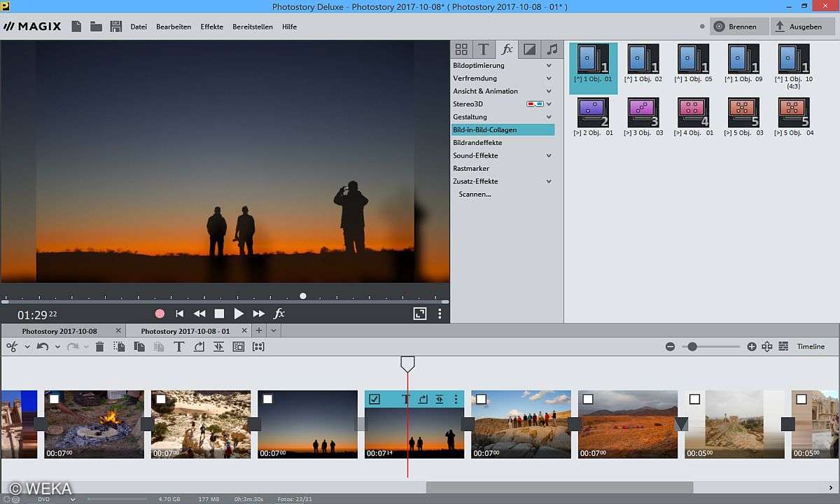The height and width of the screenshot is (504, 840).
Task: Click the Brennen button
Action: [x=738, y=27]
